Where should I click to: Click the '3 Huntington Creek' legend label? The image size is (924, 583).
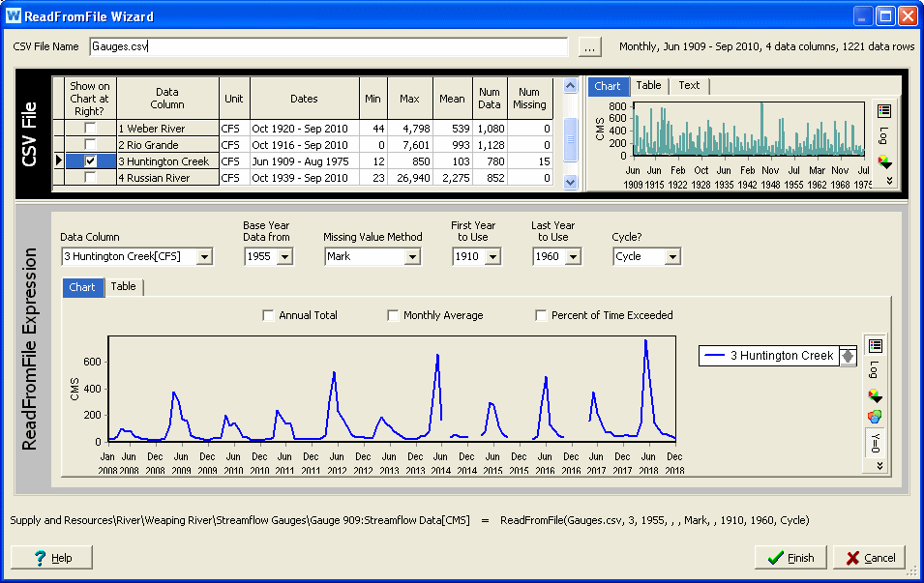tap(782, 356)
